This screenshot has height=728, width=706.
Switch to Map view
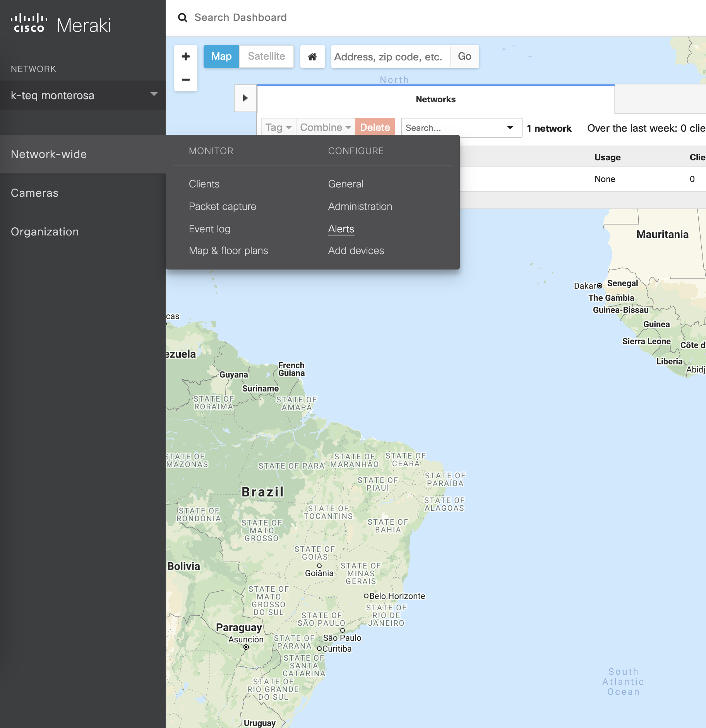coord(221,57)
